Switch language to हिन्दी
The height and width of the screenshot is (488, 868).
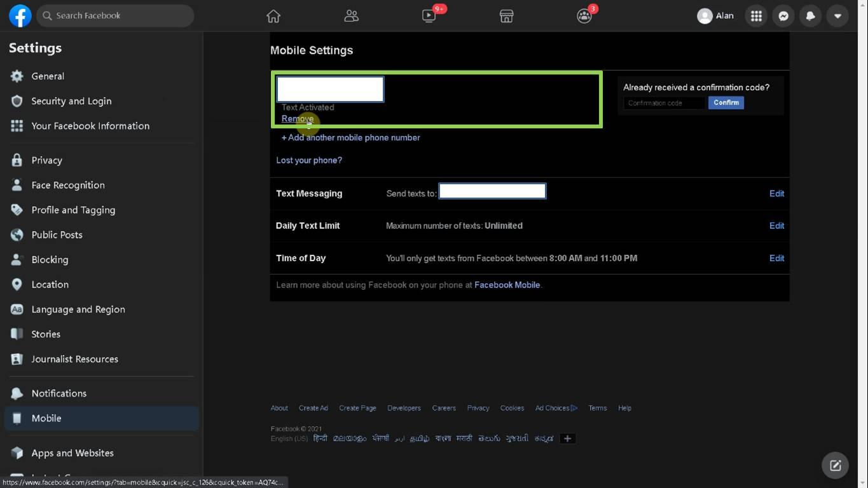coord(320,438)
